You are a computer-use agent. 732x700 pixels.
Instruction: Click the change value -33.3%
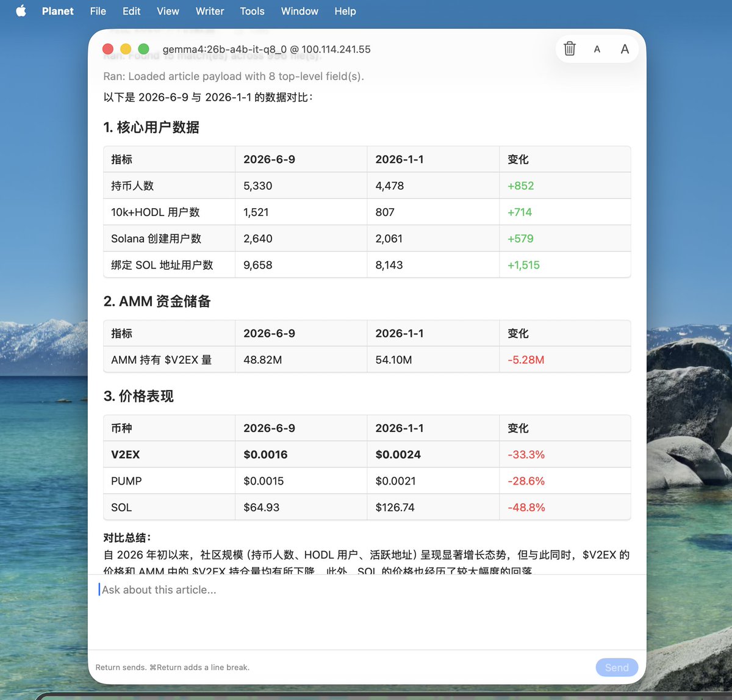coord(526,455)
